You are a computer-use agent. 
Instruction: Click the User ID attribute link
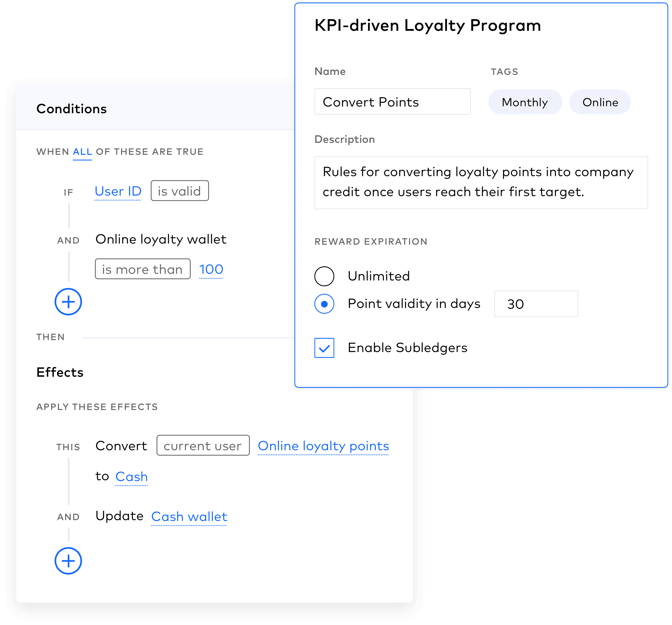(118, 191)
